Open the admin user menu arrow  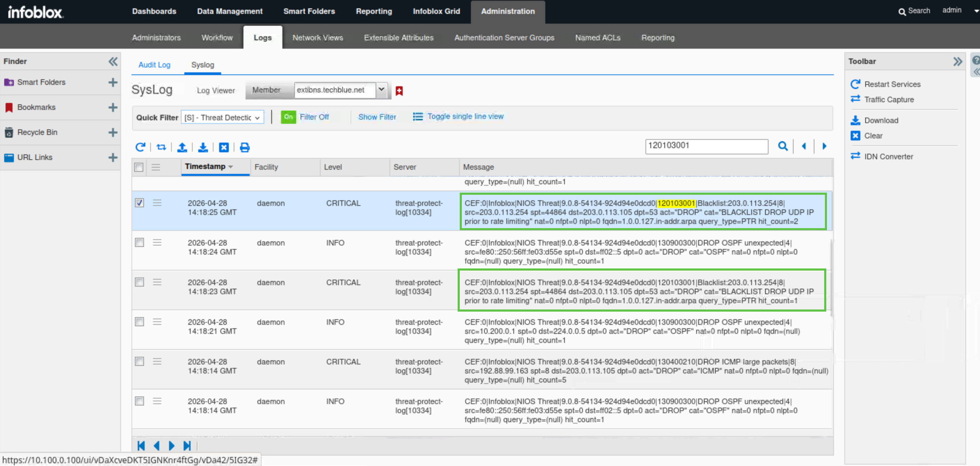point(976,11)
